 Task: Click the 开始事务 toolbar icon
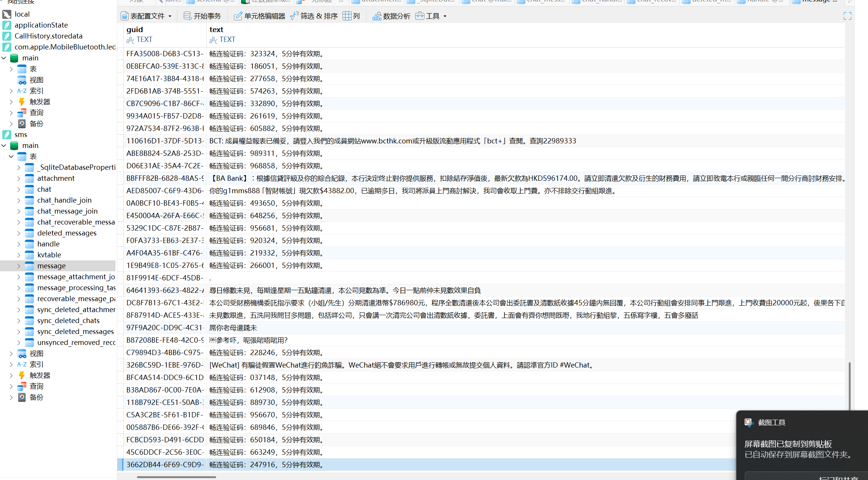click(203, 16)
